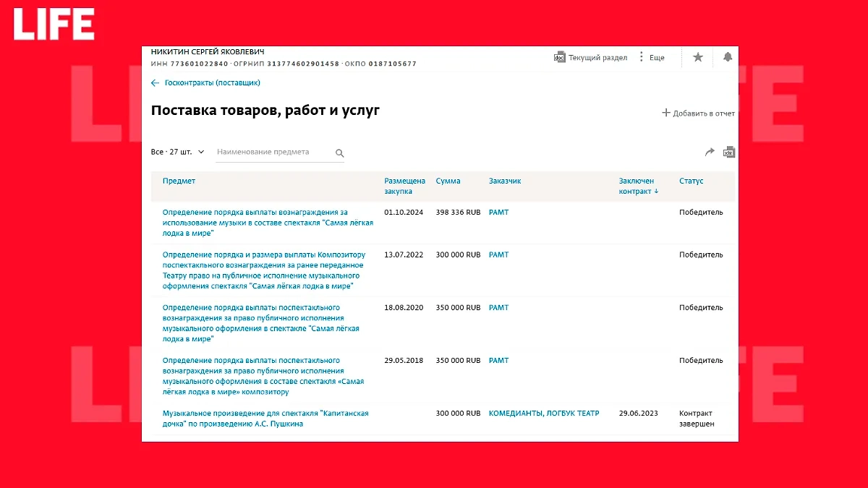
Task: Click the plus icon beside Добавить в отчет
Action: (x=665, y=113)
